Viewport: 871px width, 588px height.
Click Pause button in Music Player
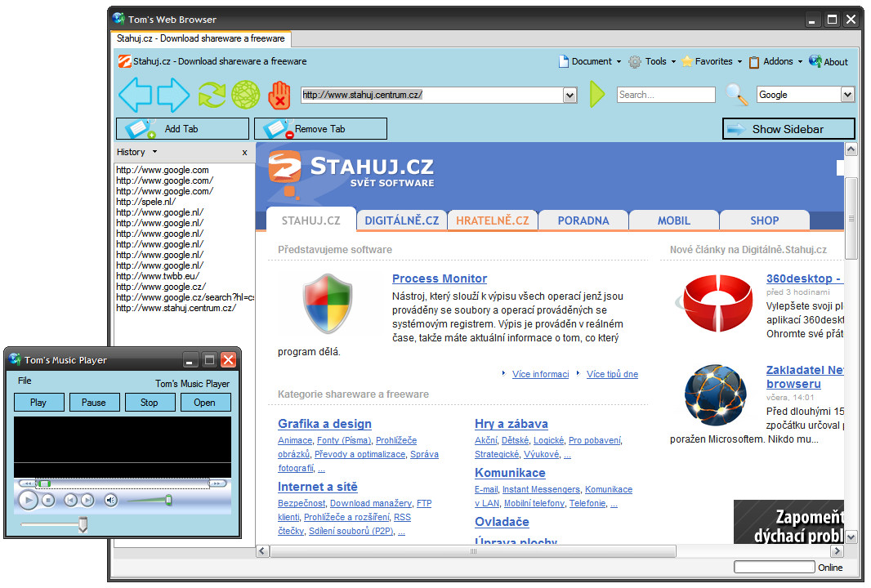click(95, 403)
